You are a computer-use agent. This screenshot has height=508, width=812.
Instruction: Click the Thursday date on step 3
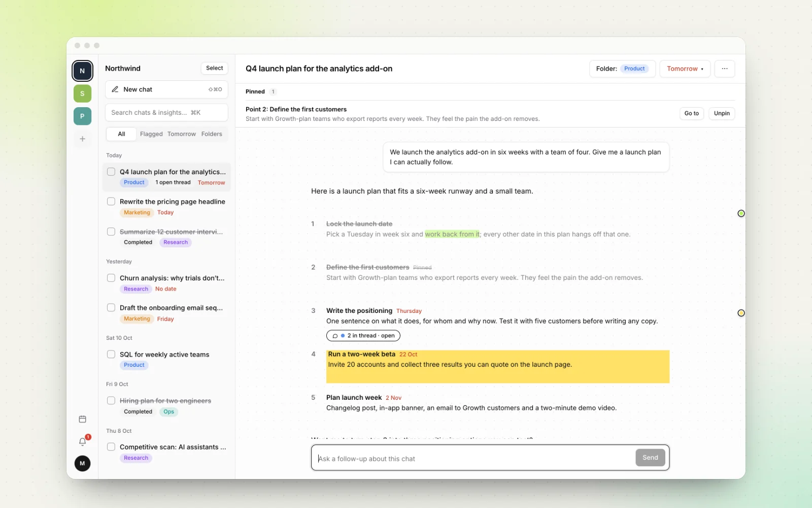409,311
